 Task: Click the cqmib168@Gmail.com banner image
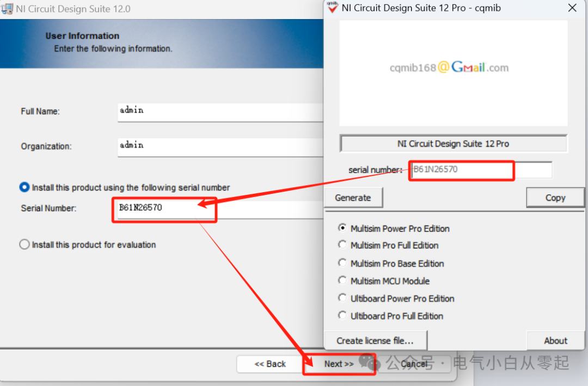click(454, 73)
